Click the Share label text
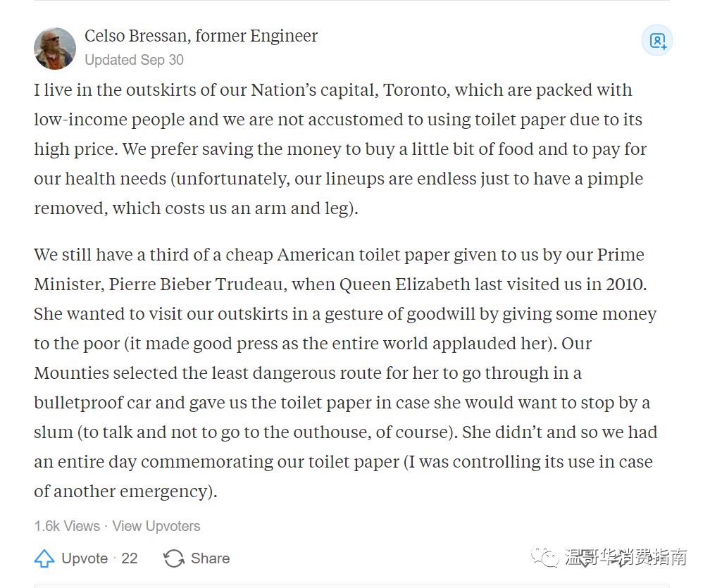Screen dimensions: 710x588 (210, 558)
